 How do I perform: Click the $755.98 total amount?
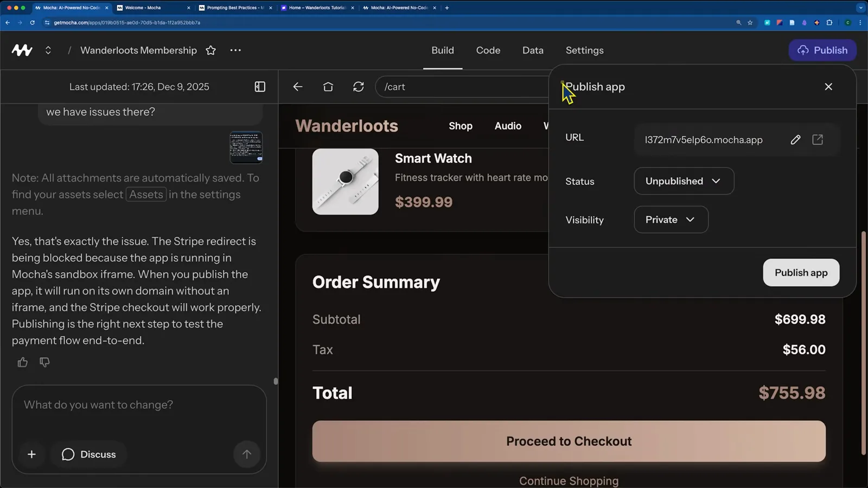click(x=792, y=393)
